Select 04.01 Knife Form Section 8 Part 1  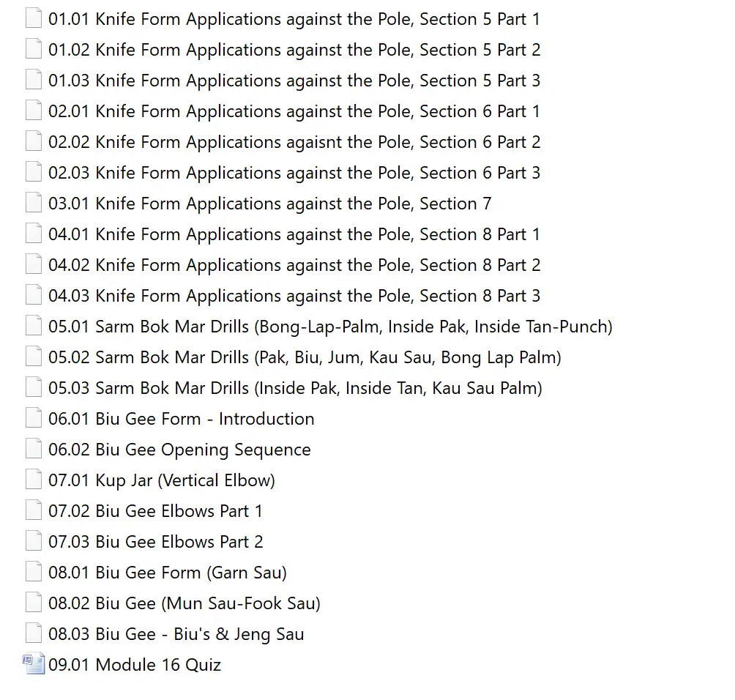pyautogui.click(x=294, y=234)
